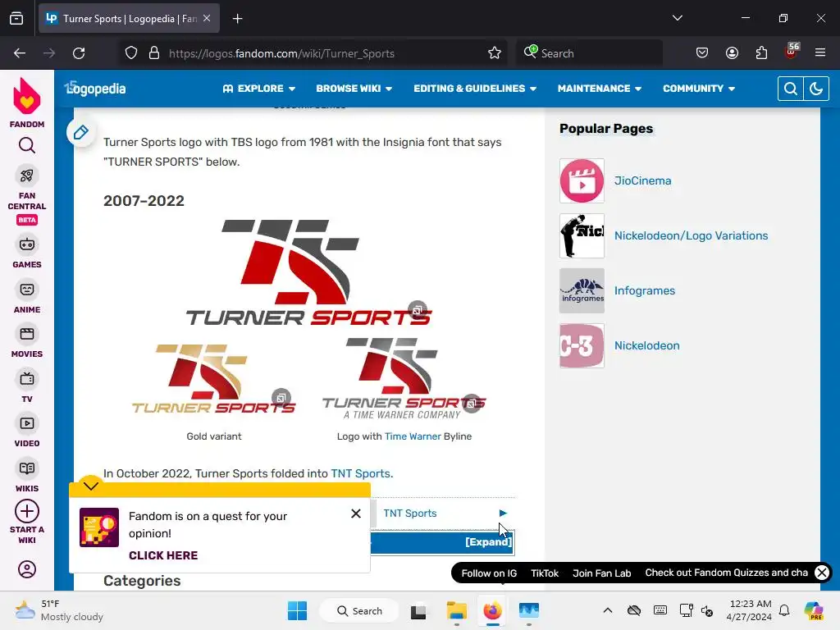Open the Nickelodeon popular page link

(x=646, y=345)
